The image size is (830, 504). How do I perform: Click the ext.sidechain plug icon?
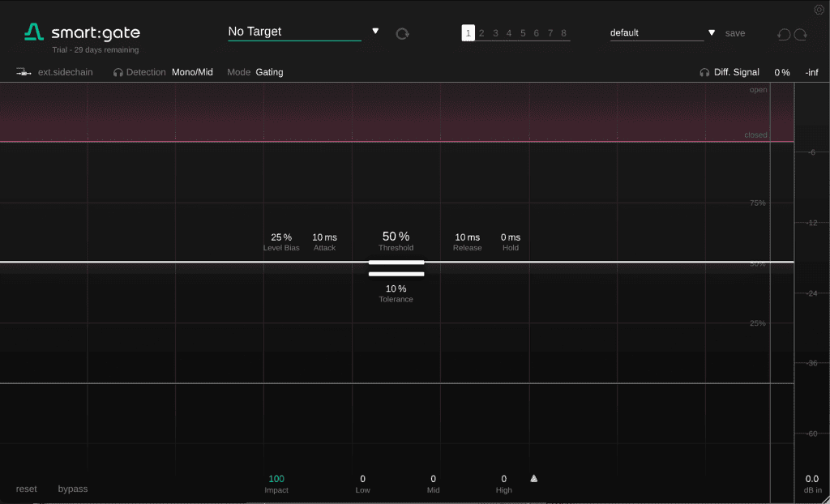23,72
